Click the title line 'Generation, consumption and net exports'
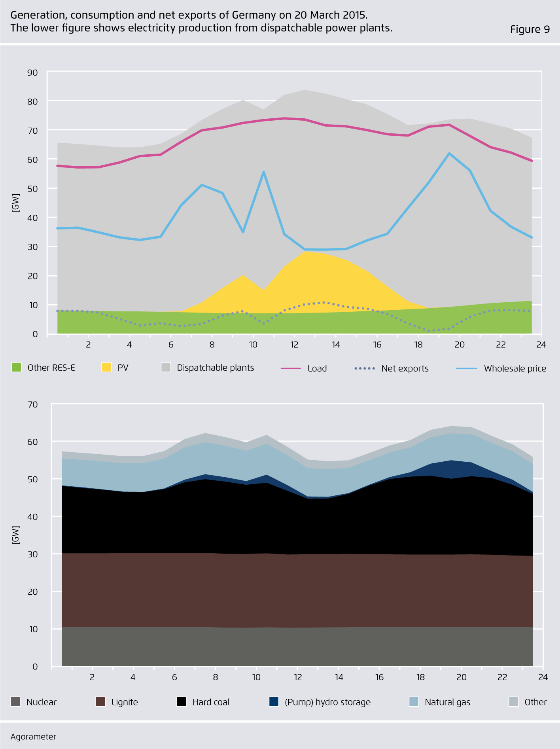The image size is (560, 749). click(x=189, y=15)
